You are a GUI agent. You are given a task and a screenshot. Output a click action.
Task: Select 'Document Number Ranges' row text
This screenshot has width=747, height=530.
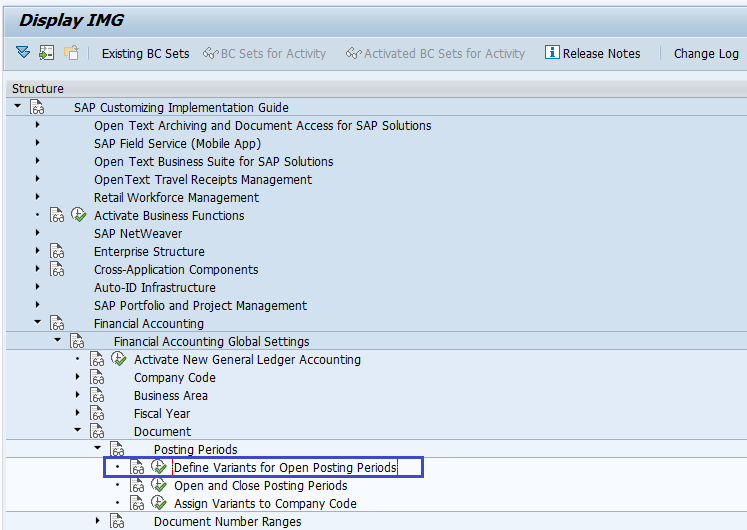[x=228, y=522]
